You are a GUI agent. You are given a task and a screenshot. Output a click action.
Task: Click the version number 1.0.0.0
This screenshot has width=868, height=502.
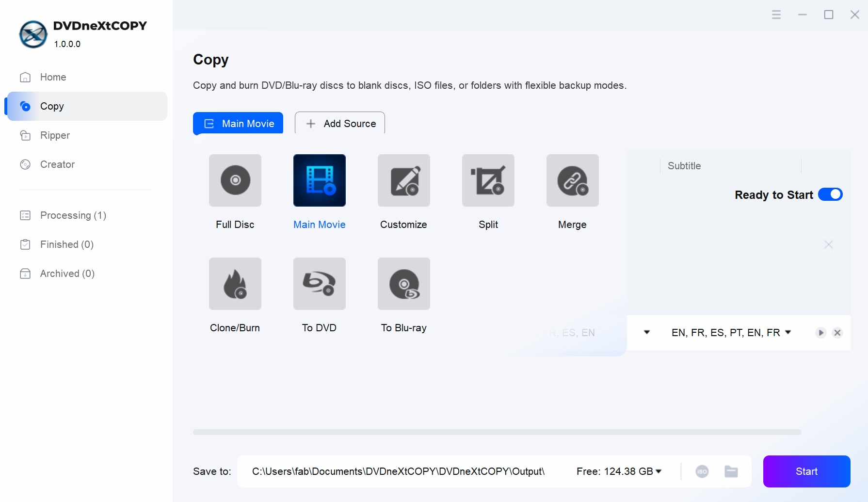click(67, 44)
